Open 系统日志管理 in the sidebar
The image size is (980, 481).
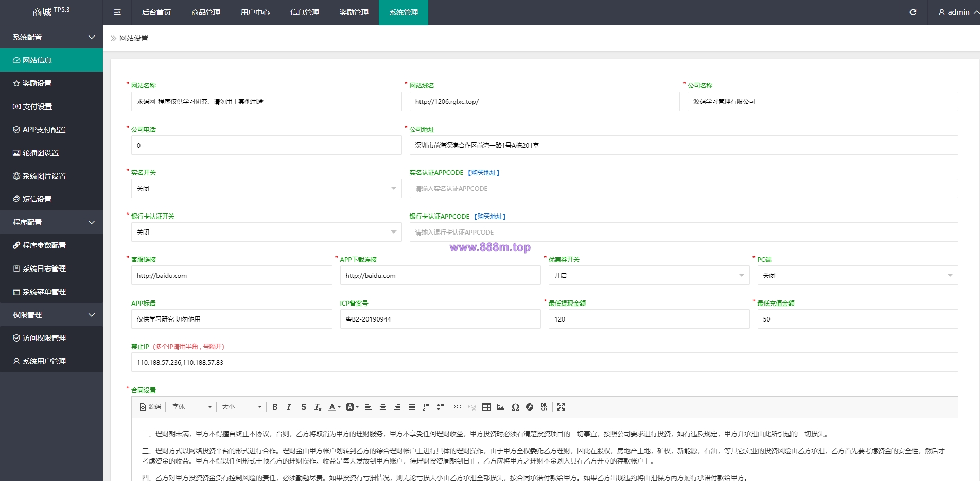pos(51,269)
